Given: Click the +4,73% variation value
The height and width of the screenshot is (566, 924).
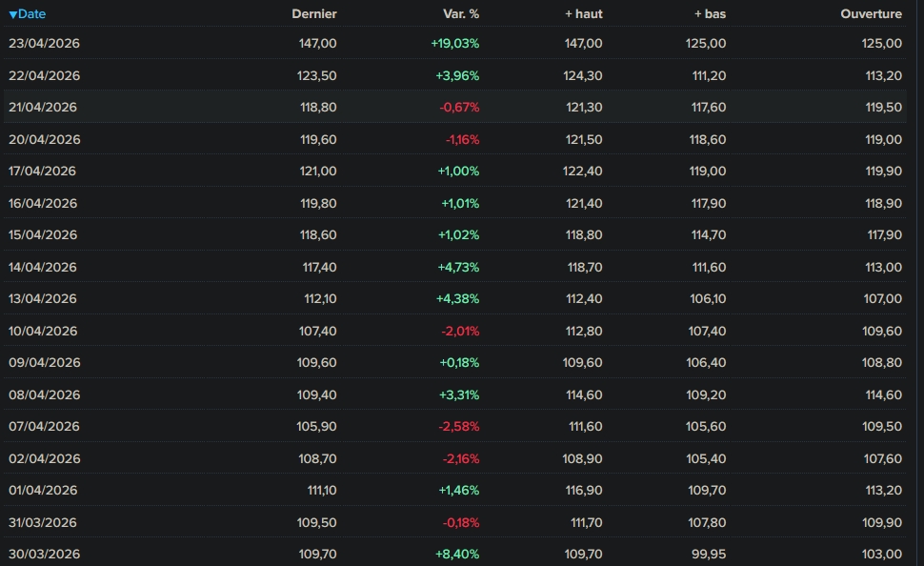Looking at the screenshot, I should pos(457,267).
